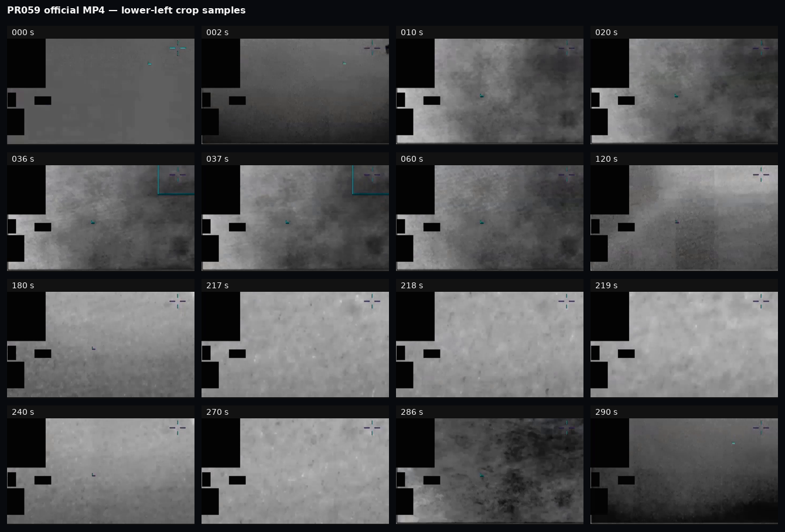The image size is (785, 532).
Task: Click the cyan target marker in 060 s frame
Action: click(x=482, y=223)
